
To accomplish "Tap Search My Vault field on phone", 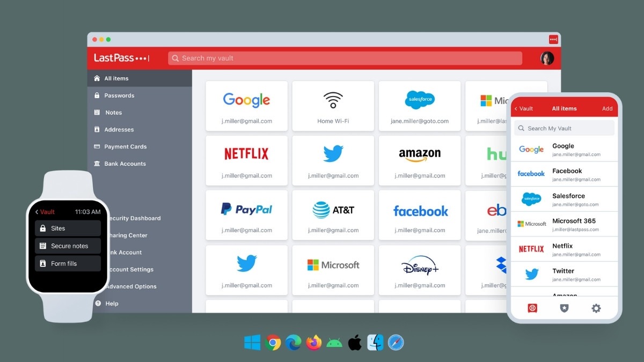I will 564,128.
